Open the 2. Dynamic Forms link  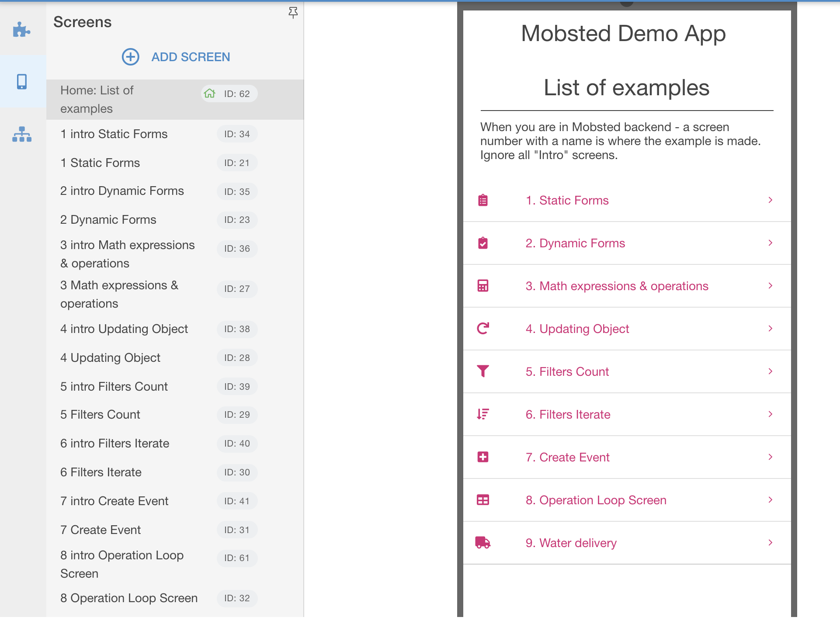tap(575, 243)
